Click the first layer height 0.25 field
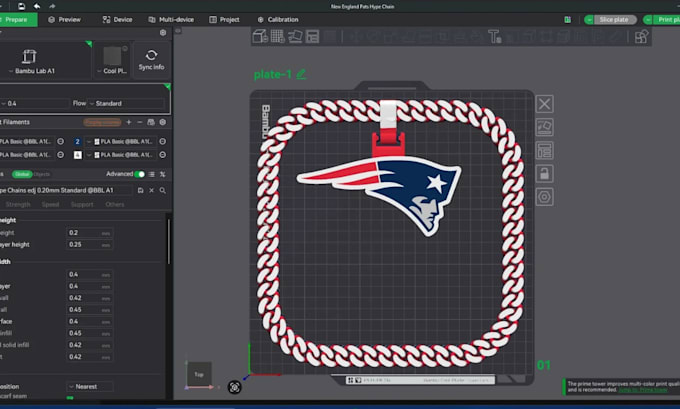680x409 pixels. pyautogui.click(x=90, y=245)
